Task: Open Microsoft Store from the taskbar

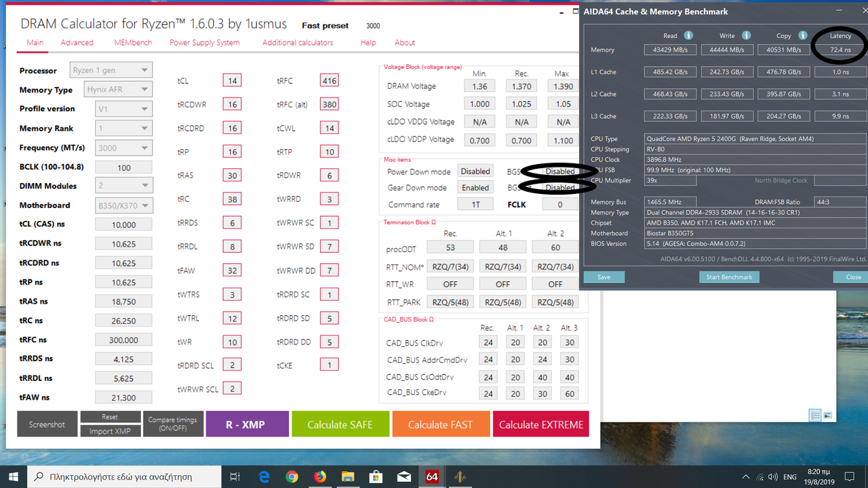Action: 376,476
